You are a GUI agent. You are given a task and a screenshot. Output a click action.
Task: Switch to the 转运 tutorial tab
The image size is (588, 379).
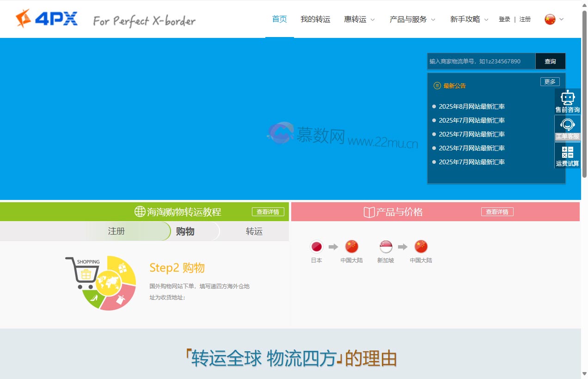coord(254,231)
